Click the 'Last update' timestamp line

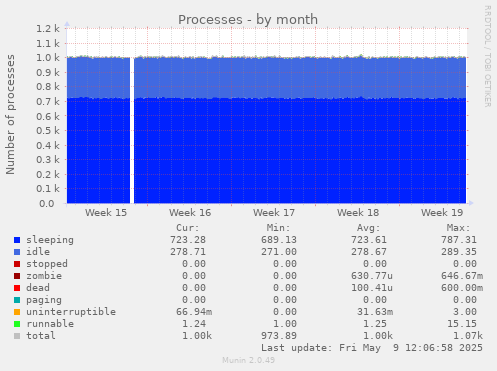372,348
